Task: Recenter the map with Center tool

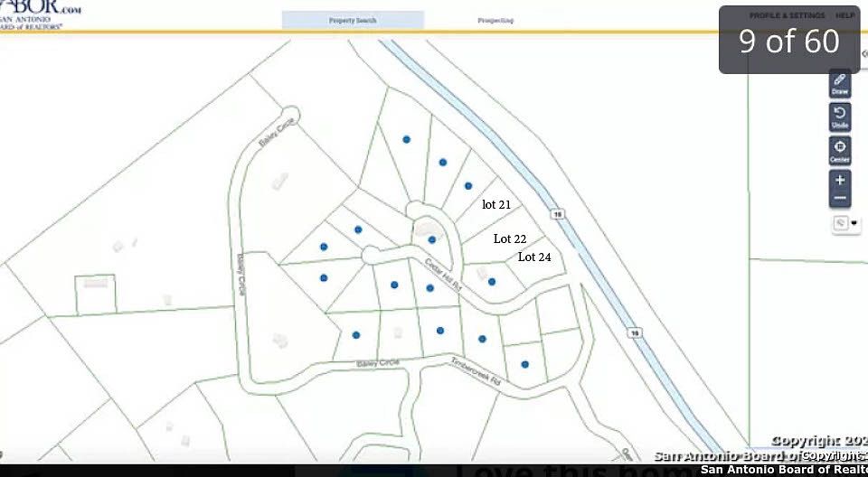Action: 840,151
